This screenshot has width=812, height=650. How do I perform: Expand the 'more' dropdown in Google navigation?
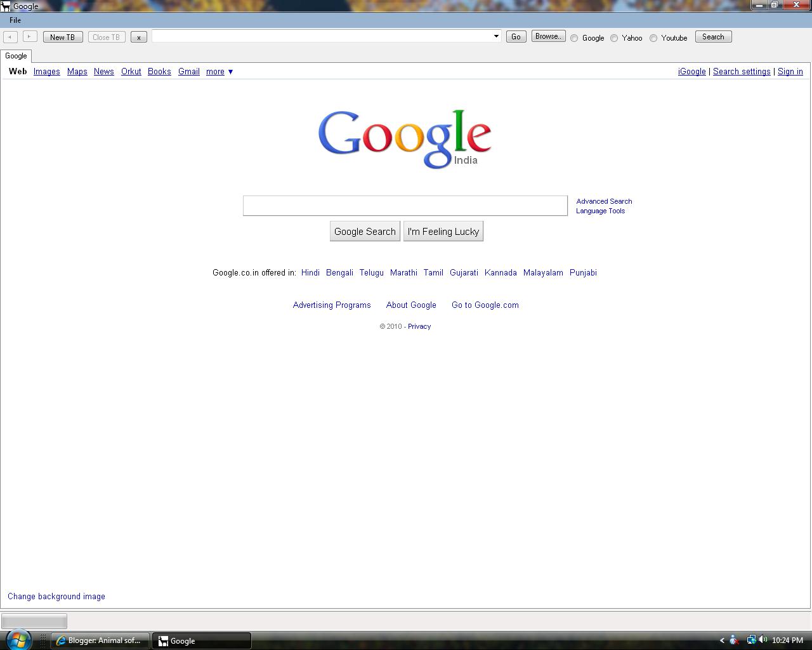tap(219, 72)
